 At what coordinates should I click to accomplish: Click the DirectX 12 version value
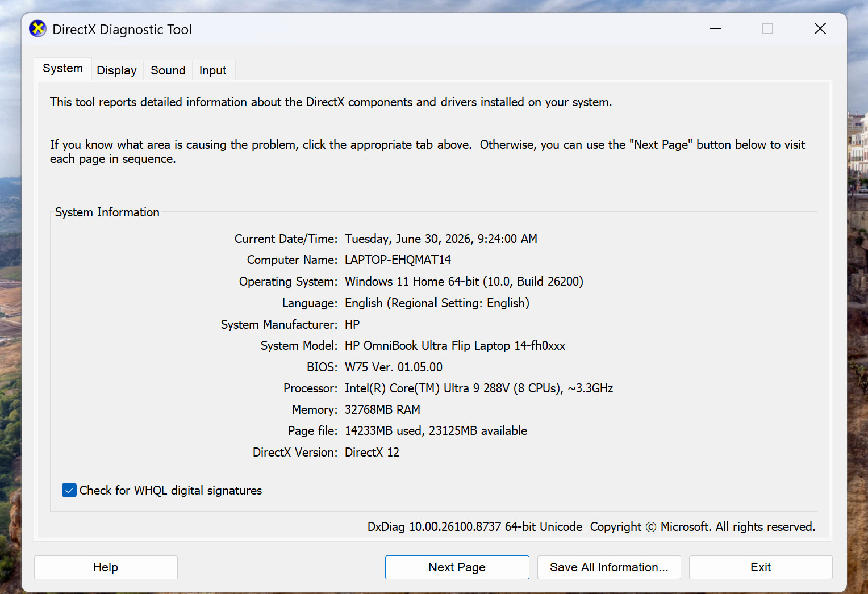(x=372, y=453)
